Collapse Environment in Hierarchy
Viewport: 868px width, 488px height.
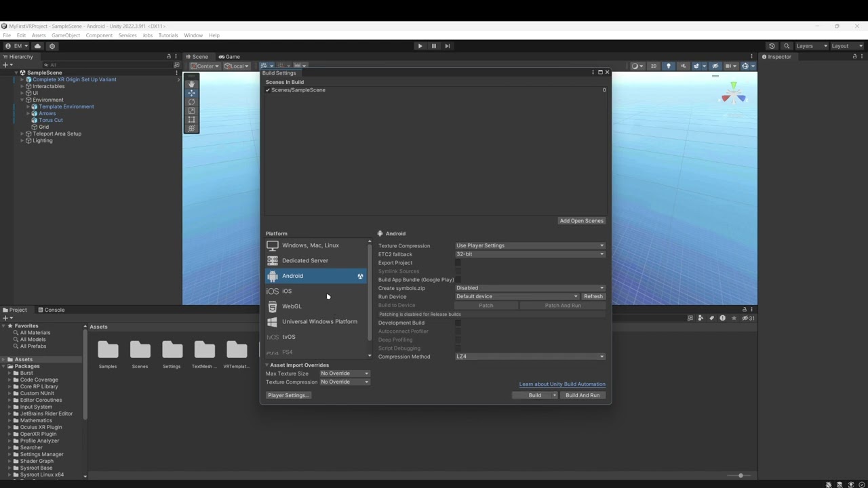(x=22, y=100)
